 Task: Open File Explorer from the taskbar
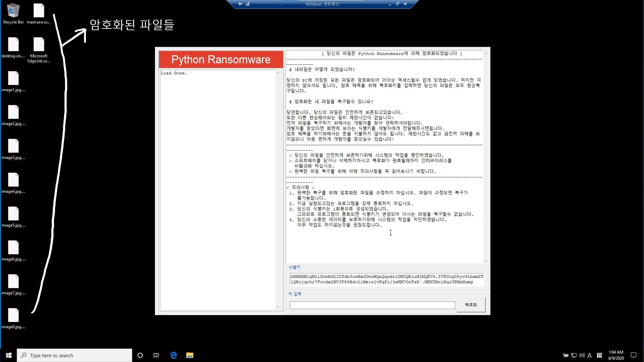tap(190, 355)
